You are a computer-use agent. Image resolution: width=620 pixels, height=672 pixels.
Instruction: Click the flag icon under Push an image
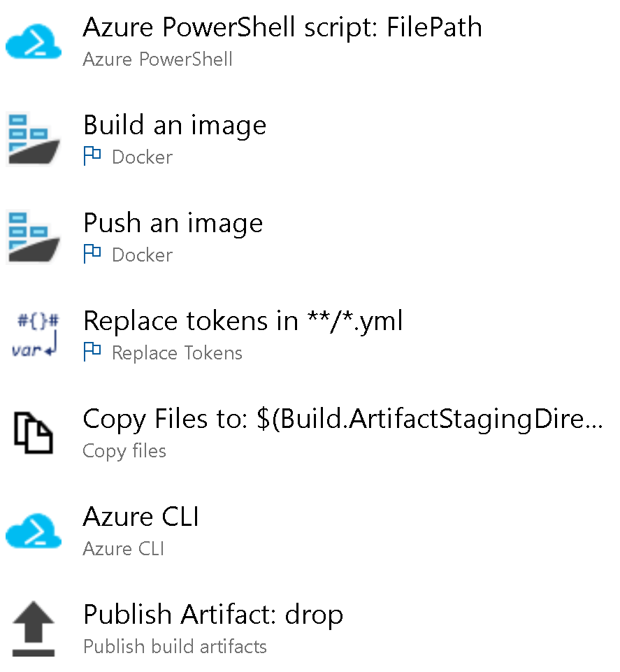pos(92,255)
